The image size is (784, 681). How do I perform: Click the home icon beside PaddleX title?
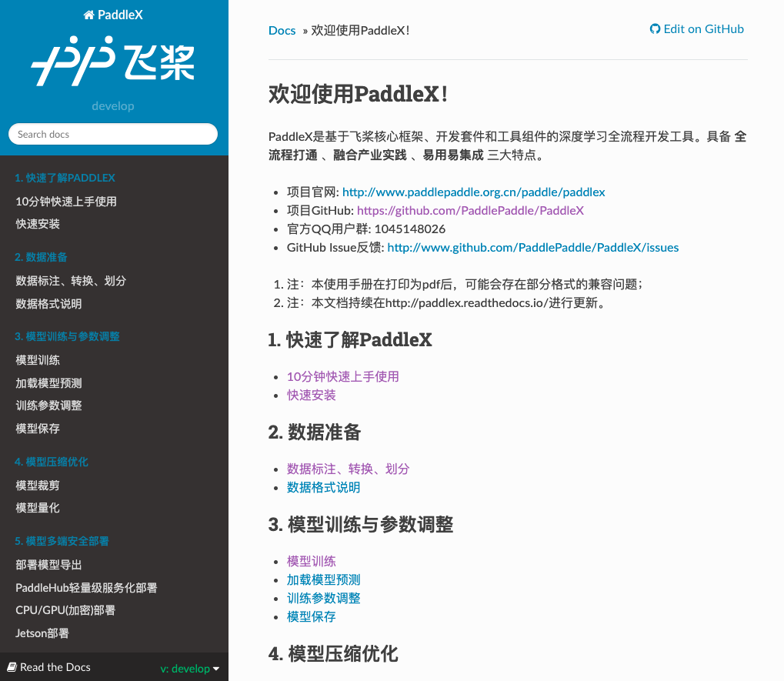point(88,15)
